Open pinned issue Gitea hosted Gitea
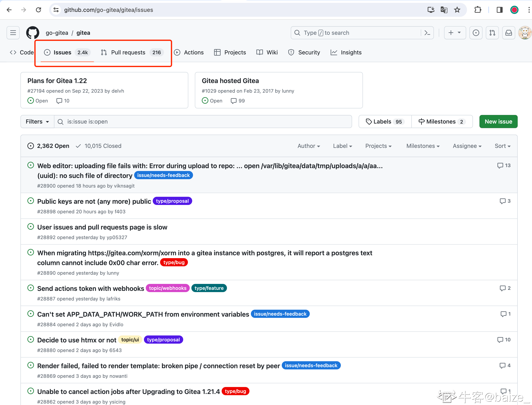This screenshot has width=532, height=405. [230, 81]
